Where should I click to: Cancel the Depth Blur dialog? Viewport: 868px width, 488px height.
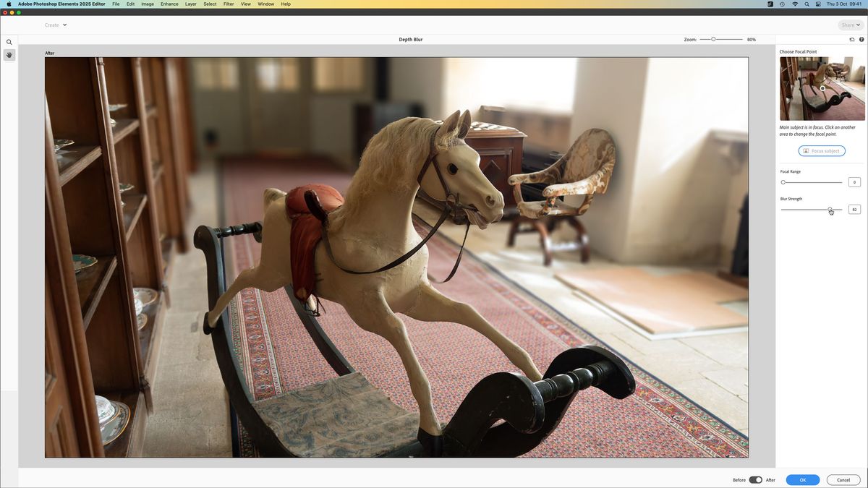pyautogui.click(x=843, y=479)
